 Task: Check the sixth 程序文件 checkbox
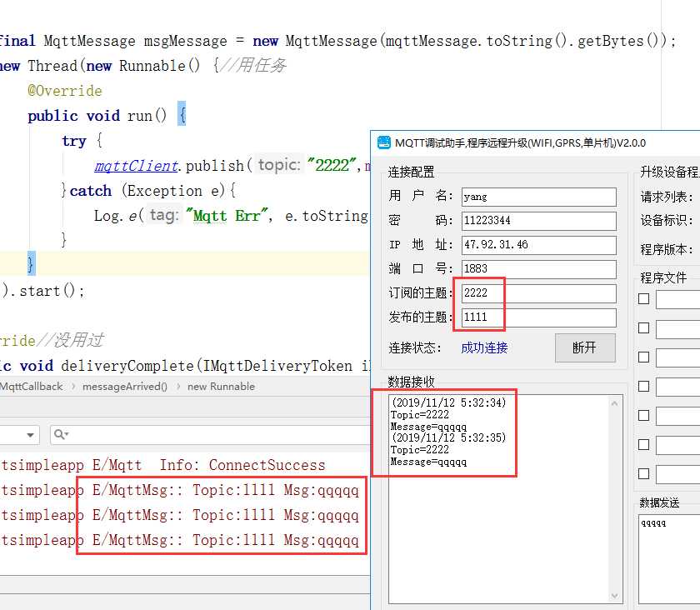(643, 445)
